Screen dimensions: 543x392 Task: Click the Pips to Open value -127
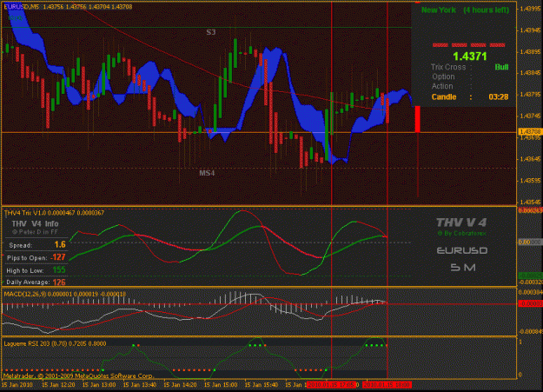[x=58, y=257]
